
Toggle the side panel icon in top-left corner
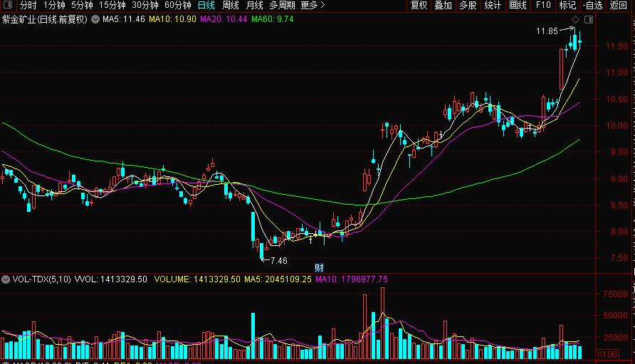(7, 5)
